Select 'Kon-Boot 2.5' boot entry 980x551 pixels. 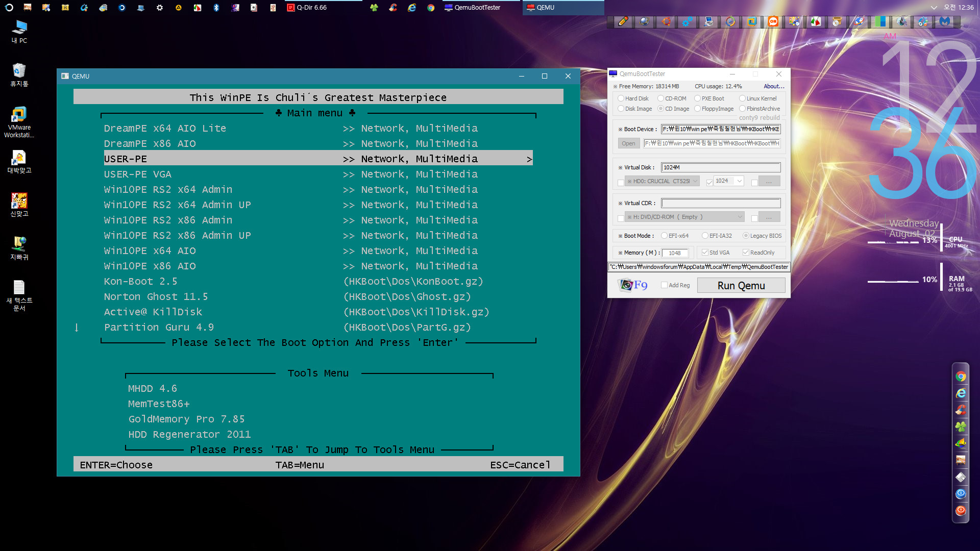click(141, 281)
